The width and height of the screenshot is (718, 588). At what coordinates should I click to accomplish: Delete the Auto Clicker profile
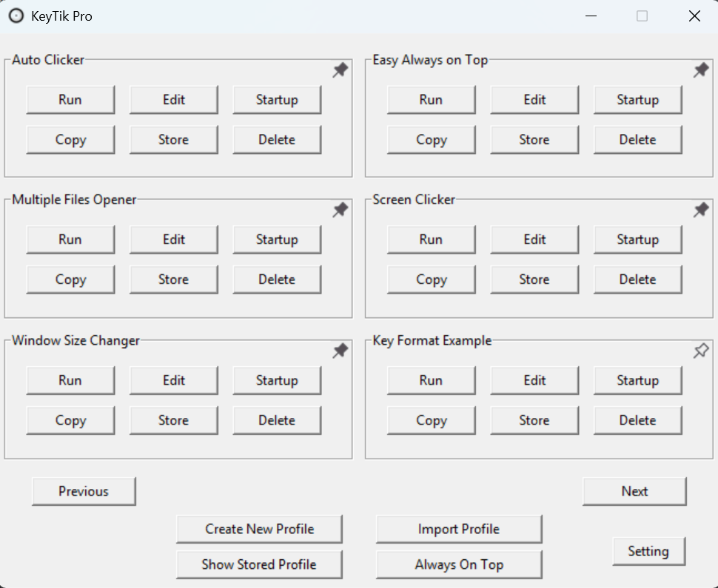pos(277,140)
